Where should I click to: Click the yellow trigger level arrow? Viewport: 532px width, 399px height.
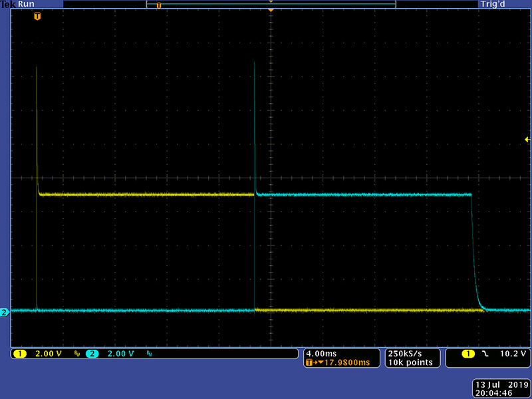click(527, 140)
